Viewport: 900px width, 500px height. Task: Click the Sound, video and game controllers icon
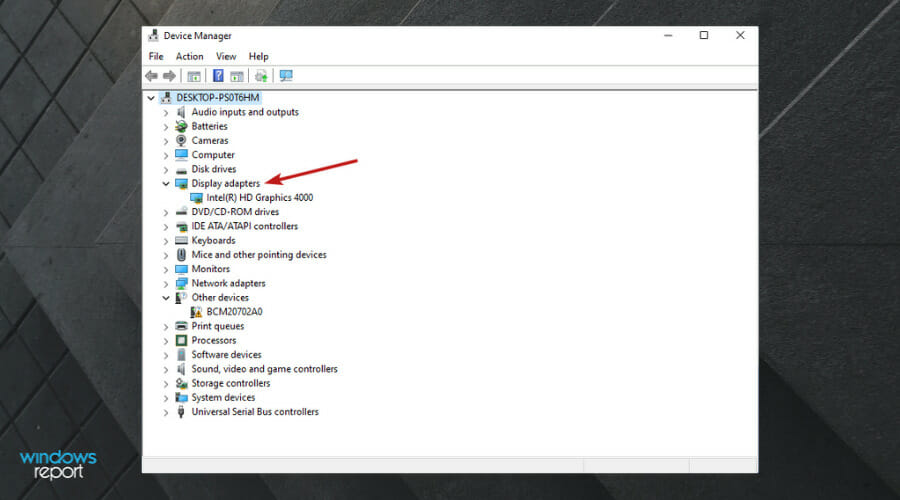coord(181,369)
